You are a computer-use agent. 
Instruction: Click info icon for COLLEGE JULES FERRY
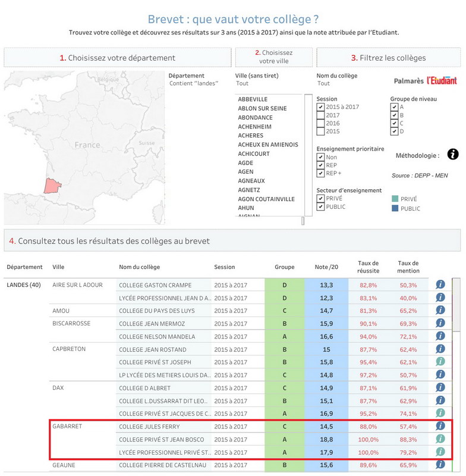point(440,426)
